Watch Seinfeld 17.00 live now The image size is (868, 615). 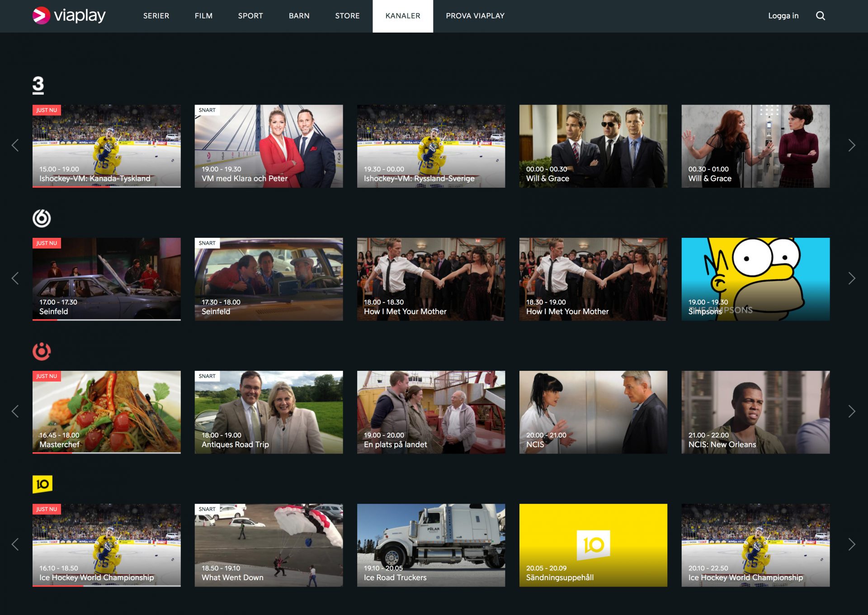tap(107, 279)
